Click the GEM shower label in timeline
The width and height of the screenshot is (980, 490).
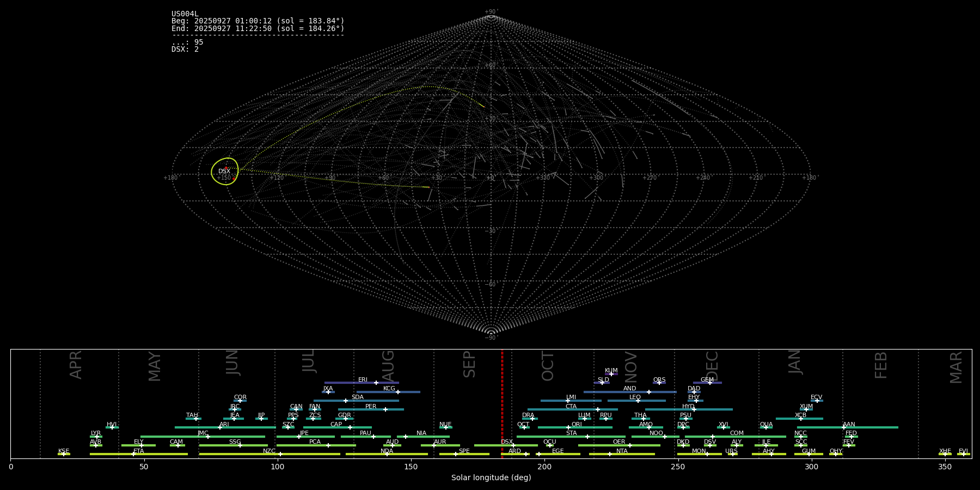pyautogui.click(x=707, y=380)
